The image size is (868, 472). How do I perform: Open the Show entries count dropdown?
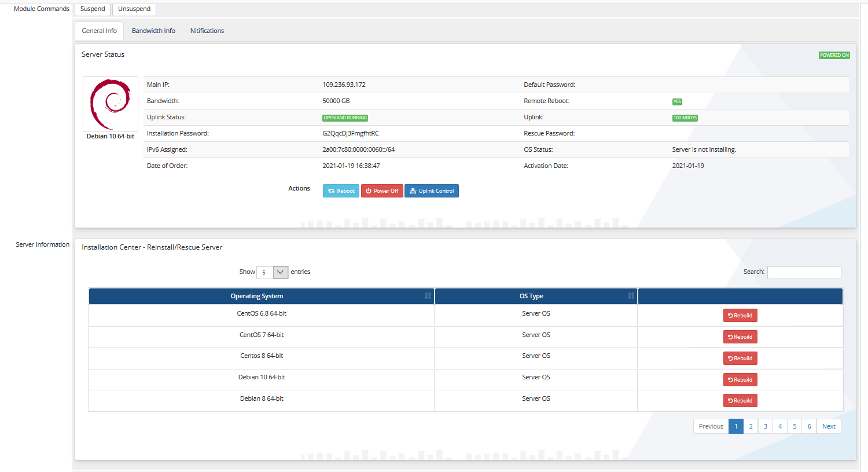tap(273, 272)
